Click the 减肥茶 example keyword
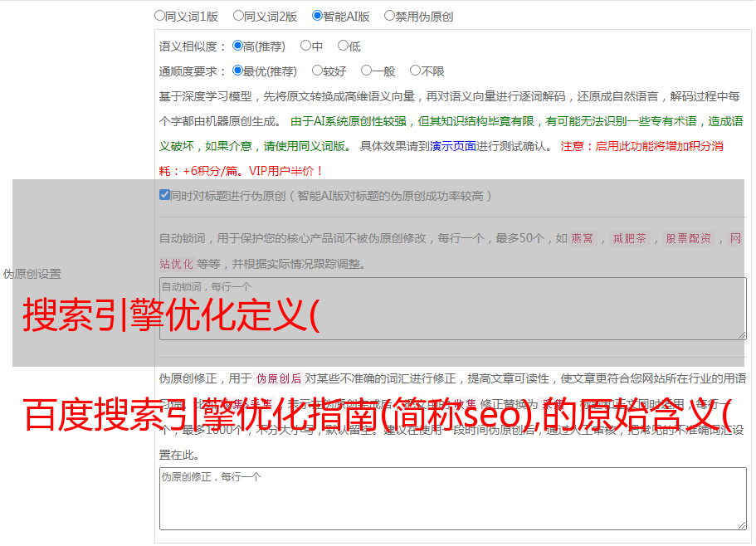 pyautogui.click(x=630, y=238)
